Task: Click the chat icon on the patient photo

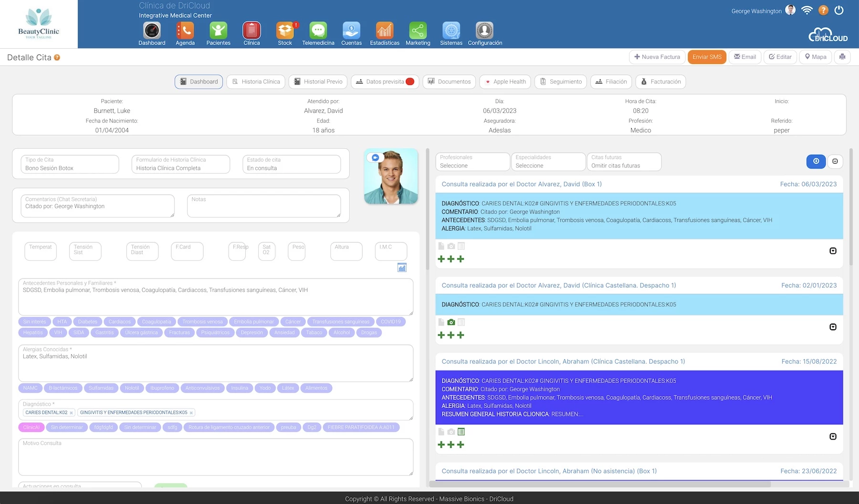Action: pos(375,157)
